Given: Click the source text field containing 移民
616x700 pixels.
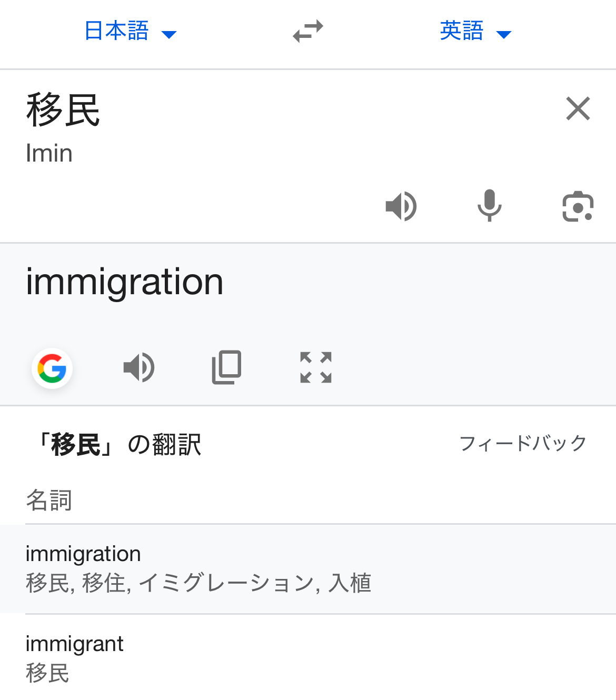Looking at the screenshot, I should point(63,111).
